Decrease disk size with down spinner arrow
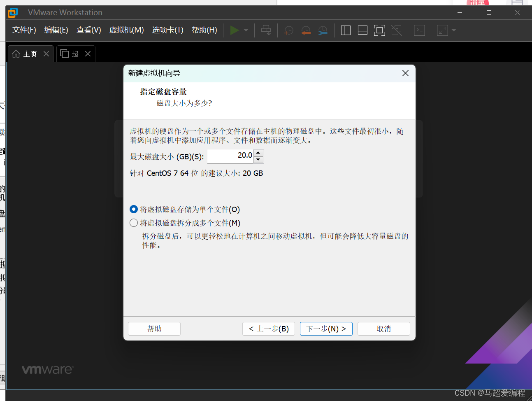Screen dimensions: 532x401 [258, 160]
